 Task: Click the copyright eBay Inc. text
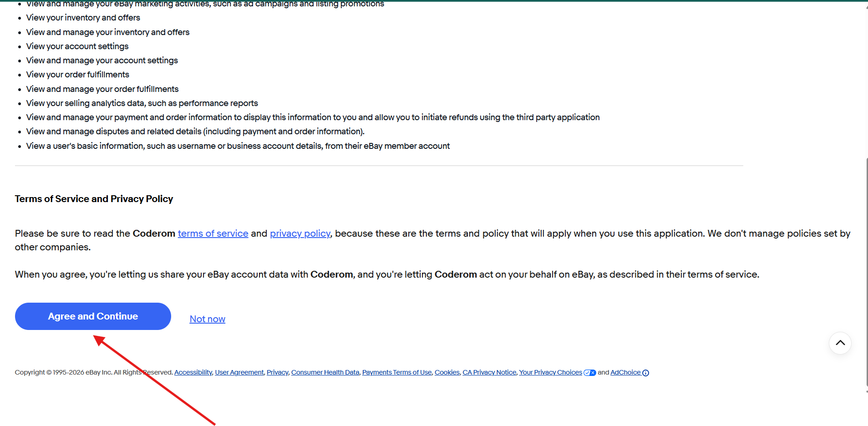[94, 372]
